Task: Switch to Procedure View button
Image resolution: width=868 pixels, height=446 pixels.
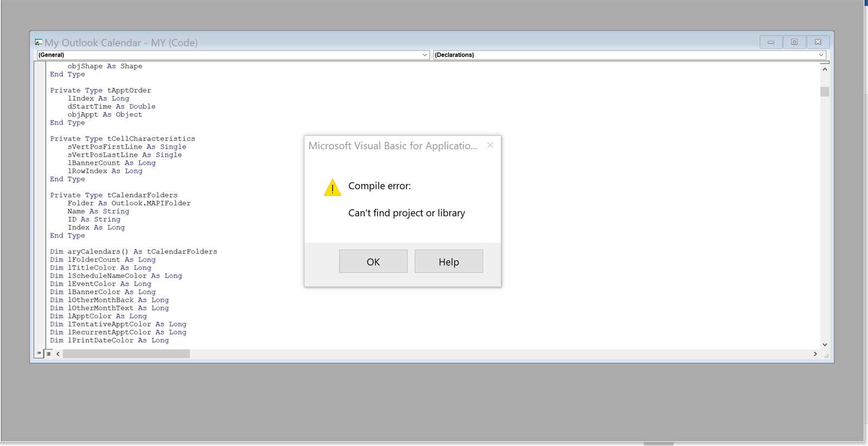Action: pos(39,353)
